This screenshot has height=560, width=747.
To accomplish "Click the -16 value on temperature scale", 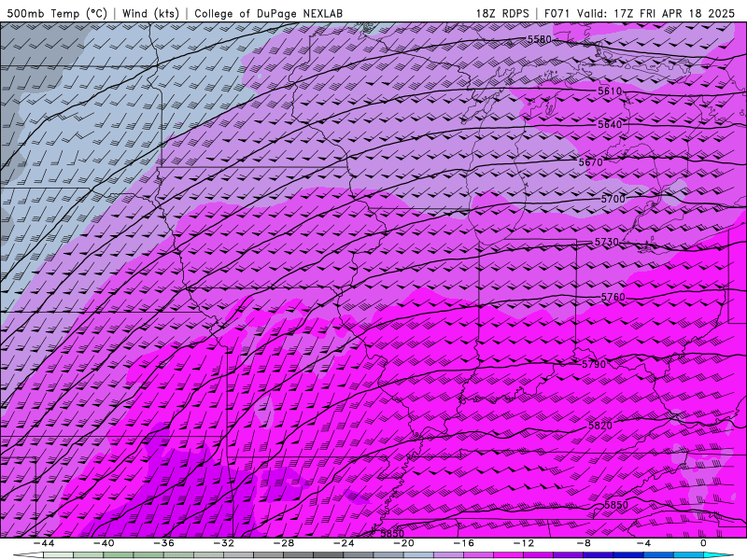I will (x=463, y=543).
